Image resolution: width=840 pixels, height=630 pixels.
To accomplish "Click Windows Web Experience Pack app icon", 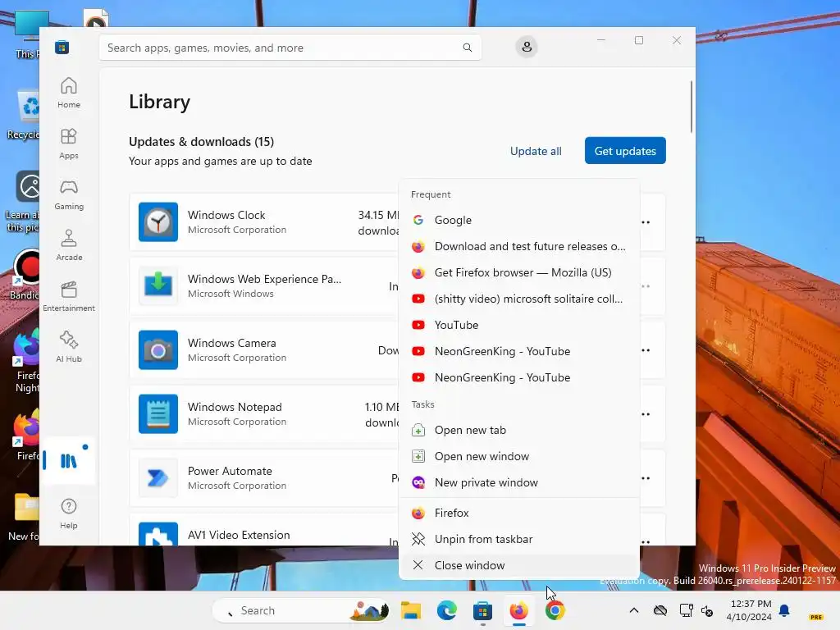I will click(158, 285).
